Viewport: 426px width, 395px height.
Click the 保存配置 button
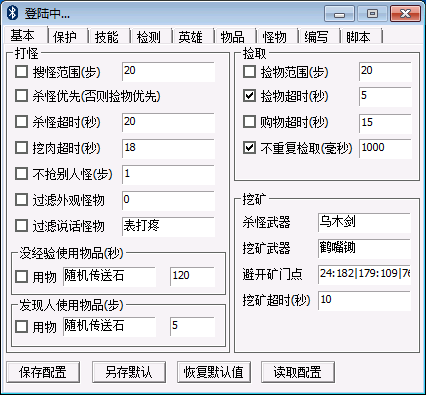coord(43,372)
